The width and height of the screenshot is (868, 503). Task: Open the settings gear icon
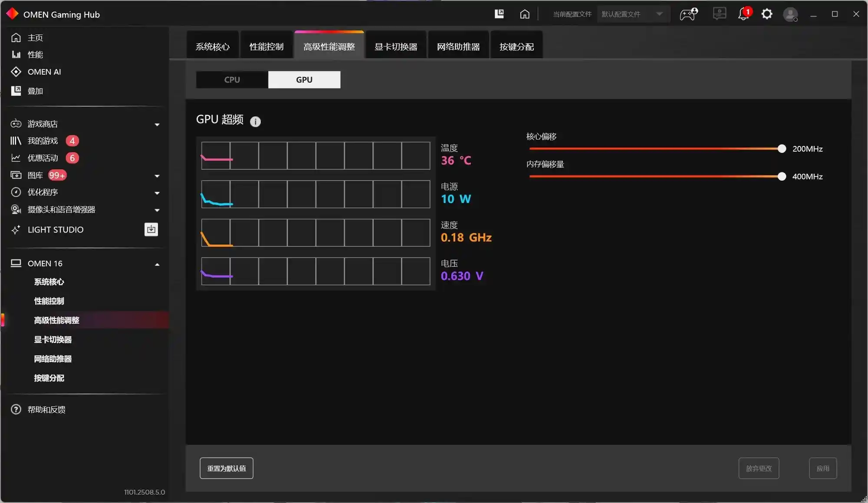click(x=767, y=14)
